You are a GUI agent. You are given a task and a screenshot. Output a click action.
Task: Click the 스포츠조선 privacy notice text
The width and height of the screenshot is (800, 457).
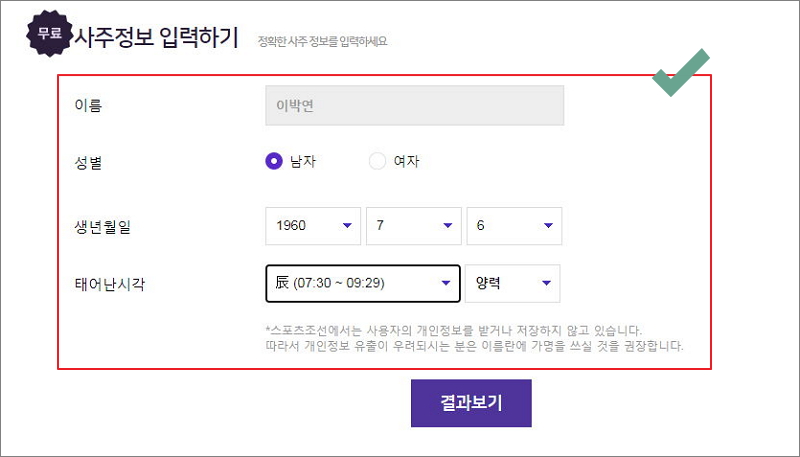pyautogui.click(x=474, y=338)
